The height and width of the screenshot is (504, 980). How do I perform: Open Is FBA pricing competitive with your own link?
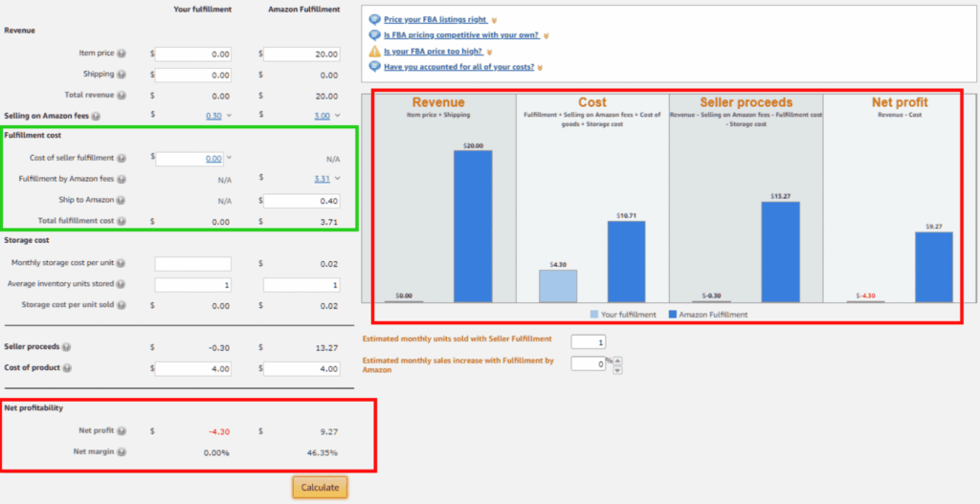pos(461,35)
